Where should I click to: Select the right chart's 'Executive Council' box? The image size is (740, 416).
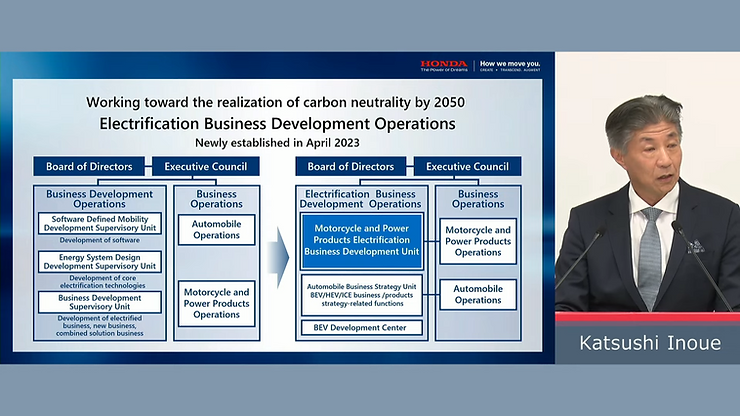point(467,166)
